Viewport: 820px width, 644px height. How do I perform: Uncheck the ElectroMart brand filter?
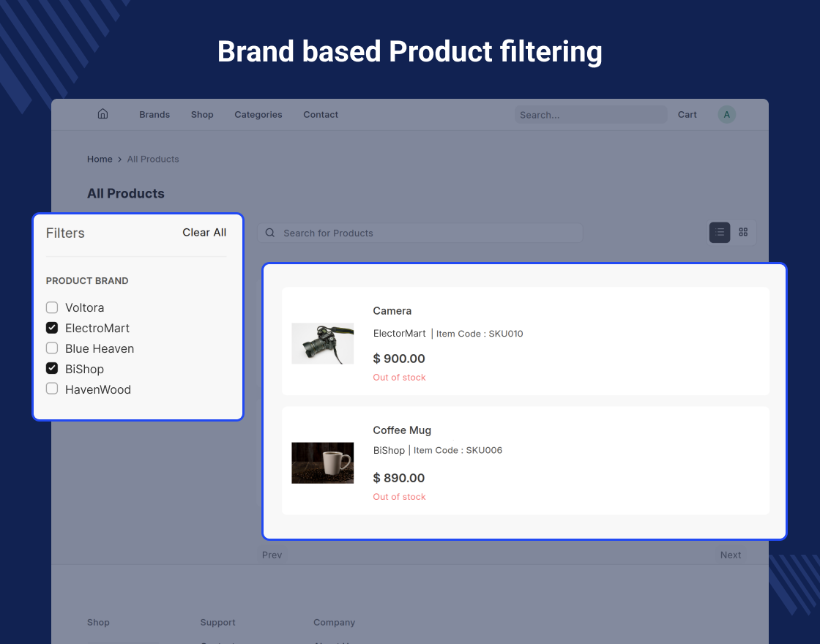(52, 328)
